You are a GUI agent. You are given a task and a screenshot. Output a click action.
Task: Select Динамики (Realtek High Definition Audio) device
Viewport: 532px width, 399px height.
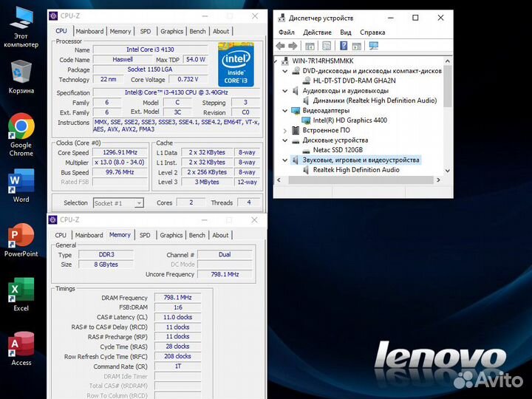(375, 100)
